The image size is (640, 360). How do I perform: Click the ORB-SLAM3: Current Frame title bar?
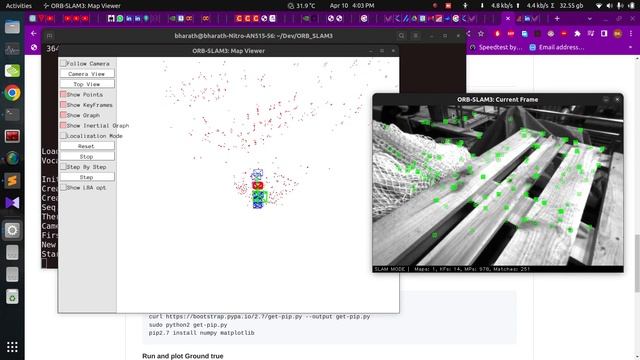click(x=497, y=99)
